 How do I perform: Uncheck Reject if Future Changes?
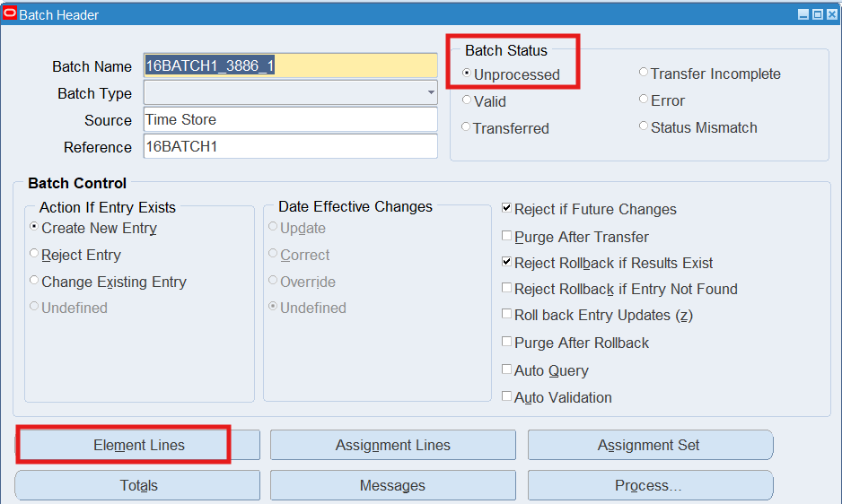507,209
